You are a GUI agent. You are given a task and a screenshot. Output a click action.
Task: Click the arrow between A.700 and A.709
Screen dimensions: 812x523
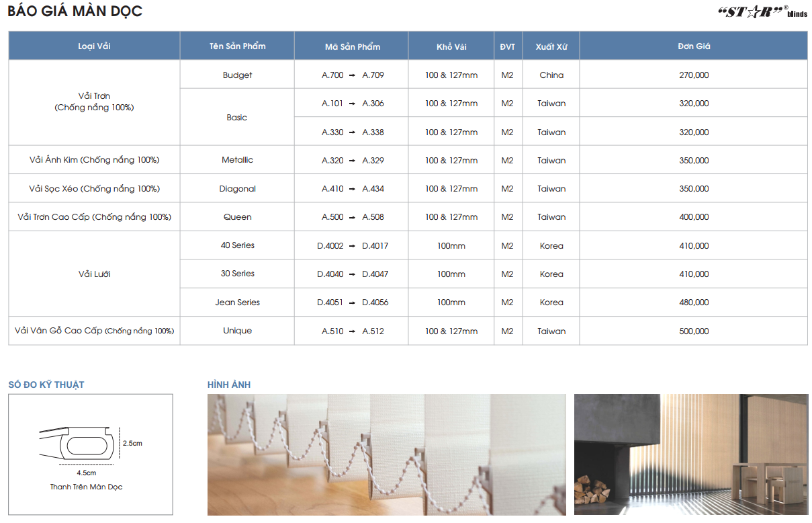click(353, 75)
